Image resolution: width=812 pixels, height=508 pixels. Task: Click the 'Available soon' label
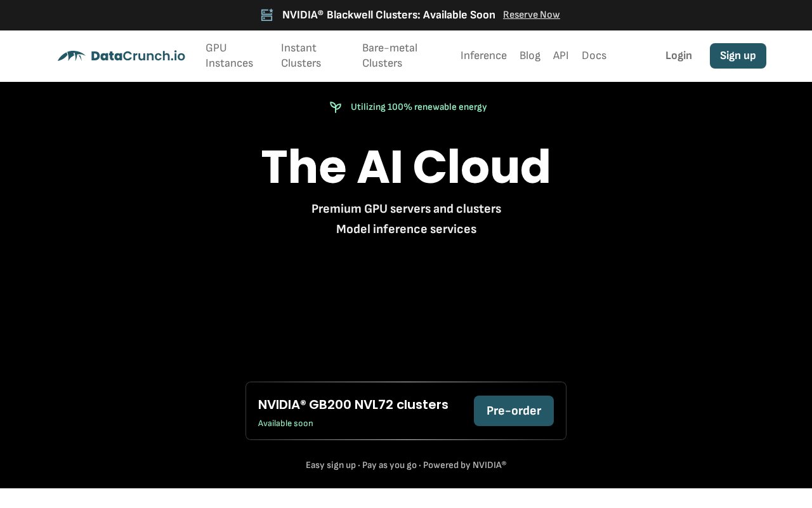[x=285, y=424]
